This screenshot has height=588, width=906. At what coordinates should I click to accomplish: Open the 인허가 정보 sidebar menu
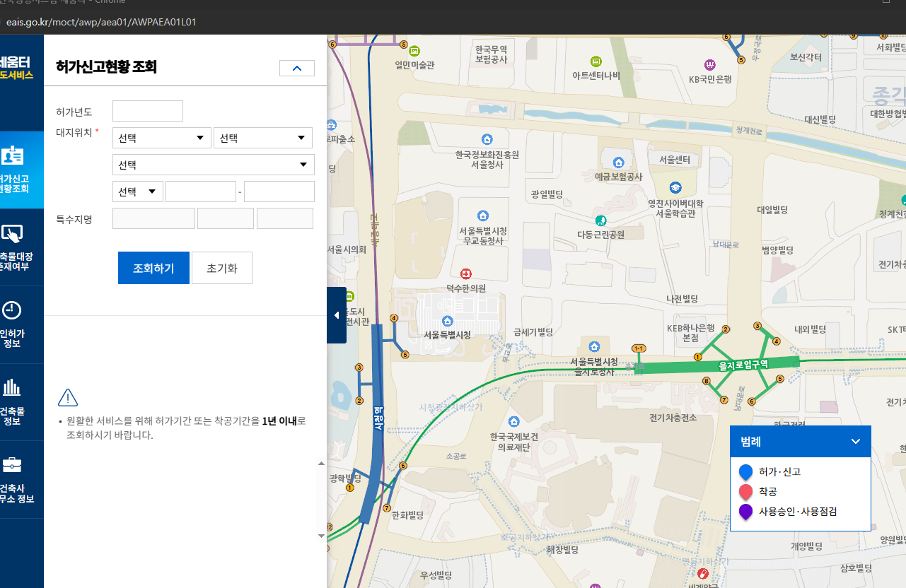coord(21,324)
